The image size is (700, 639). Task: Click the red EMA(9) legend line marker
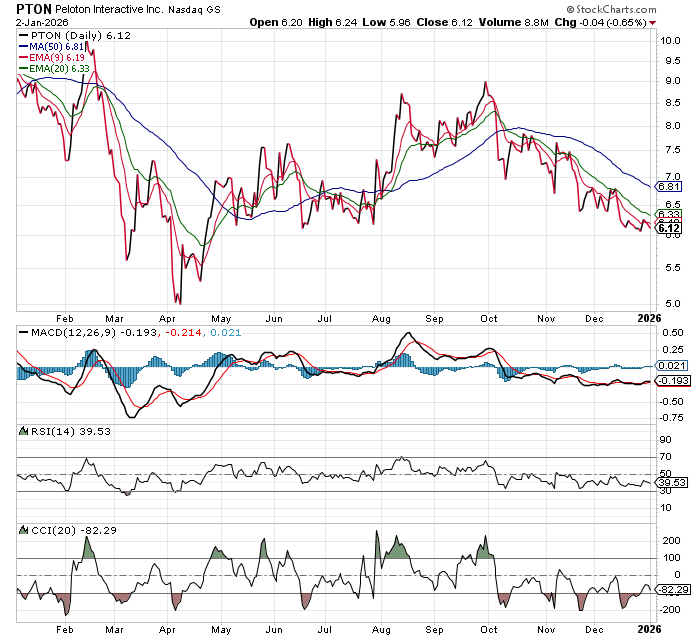[27, 58]
